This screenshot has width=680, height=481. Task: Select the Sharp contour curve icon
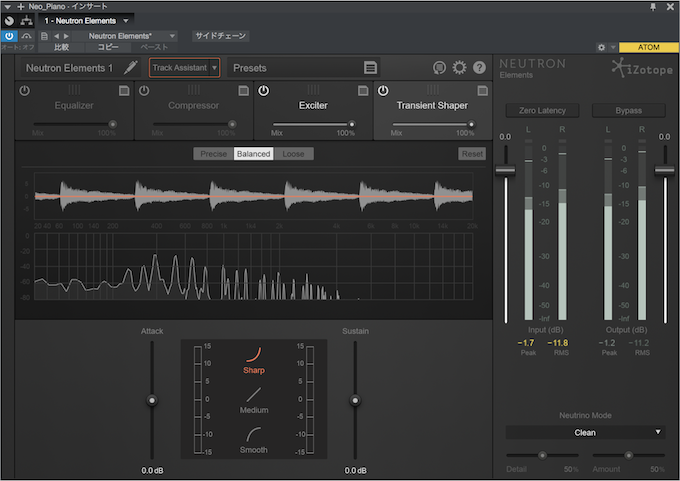click(x=254, y=354)
